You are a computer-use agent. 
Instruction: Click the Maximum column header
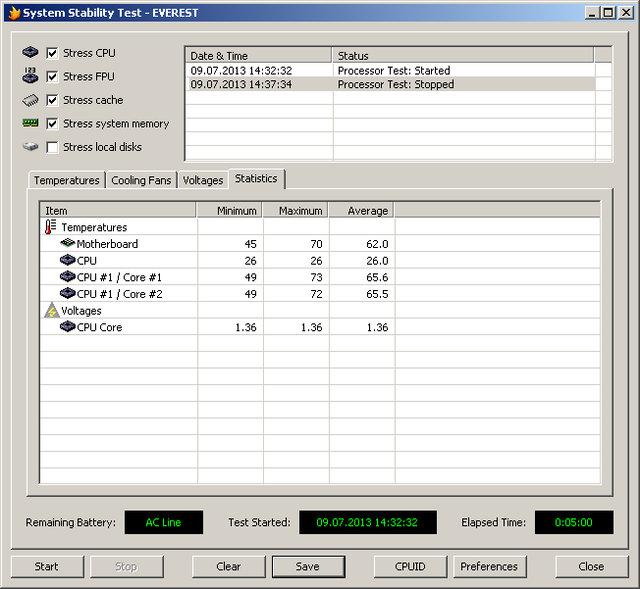pos(300,211)
